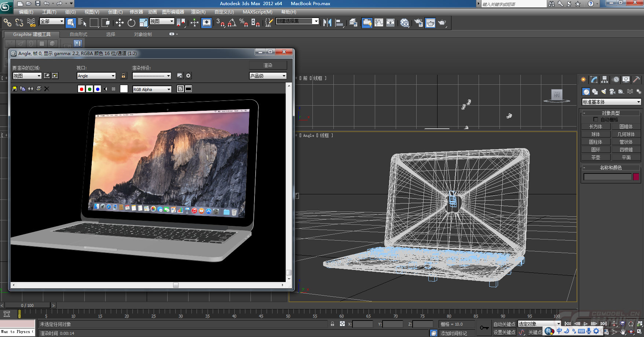Image resolution: width=644 pixels, height=337 pixels.
Task: Open the reference coordinate 视图 dropdown
Action: coord(162,21)
